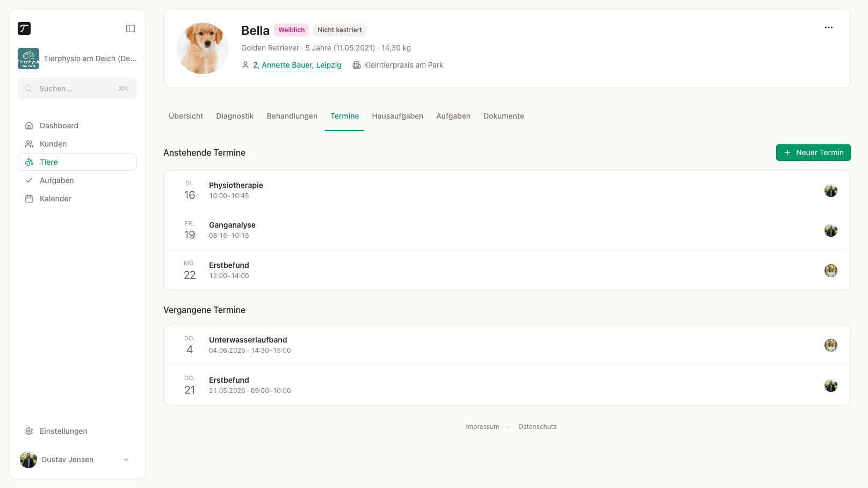Click the name heading Bella
Viewport: 868px width, 488px height.
(255, 31)
